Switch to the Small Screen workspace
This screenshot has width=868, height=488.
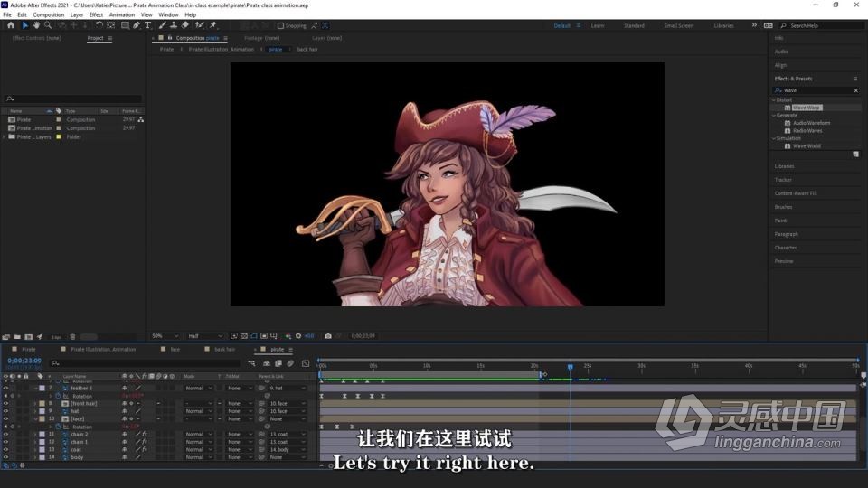coord(679,25)
